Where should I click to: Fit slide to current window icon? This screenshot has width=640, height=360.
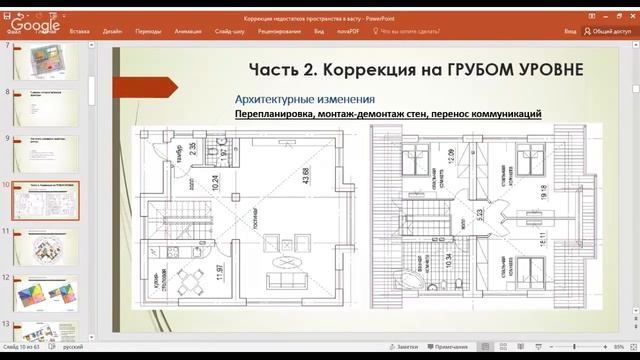pyautogui.click(x=633, y=347)
